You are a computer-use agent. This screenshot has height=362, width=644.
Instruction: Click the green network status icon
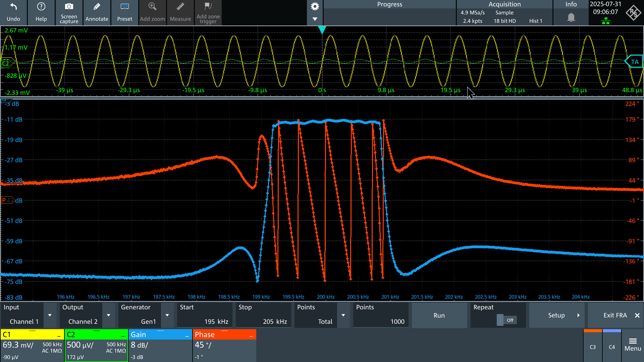click(606, 21)
